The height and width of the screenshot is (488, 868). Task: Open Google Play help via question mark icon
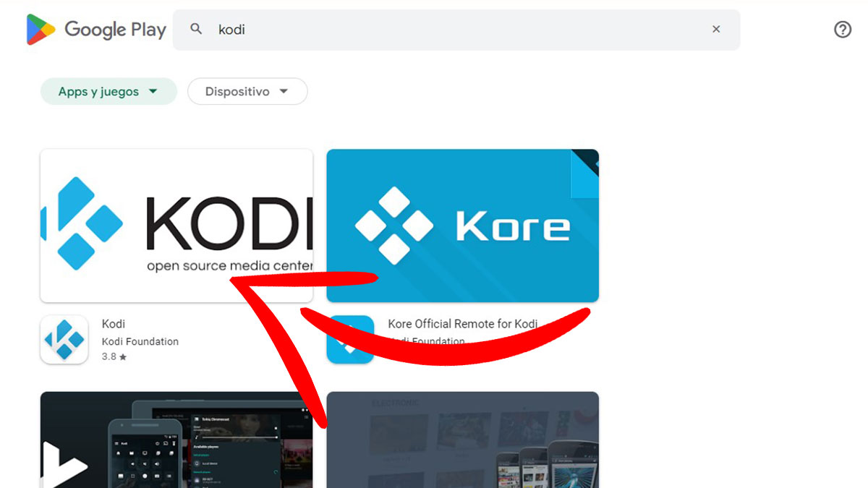842,30
